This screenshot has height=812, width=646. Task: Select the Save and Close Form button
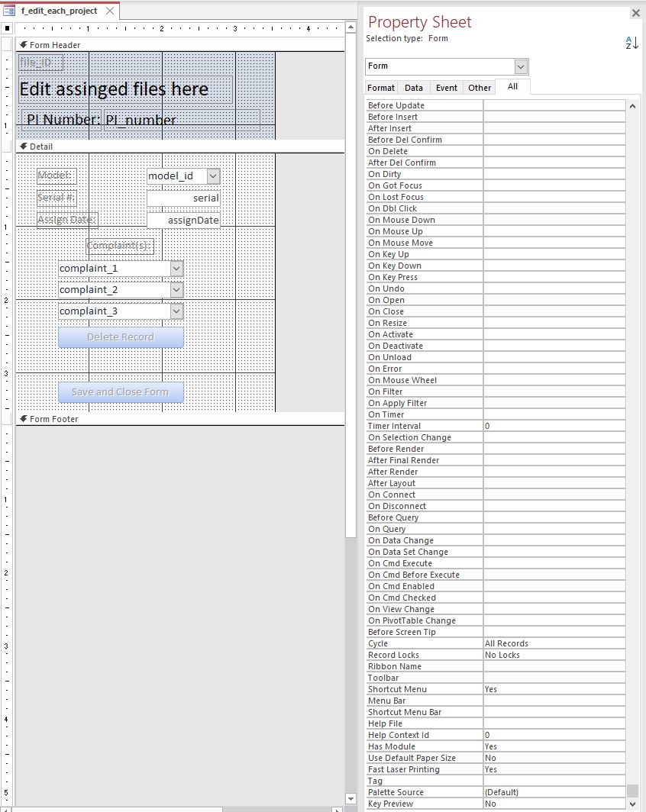121,392
